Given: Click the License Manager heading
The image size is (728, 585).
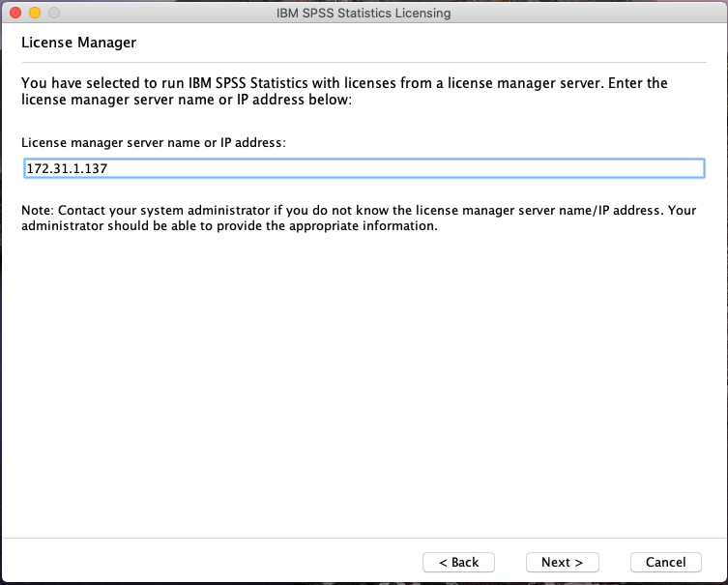Looking at the screenshot, I should click(x=78, y=43).
